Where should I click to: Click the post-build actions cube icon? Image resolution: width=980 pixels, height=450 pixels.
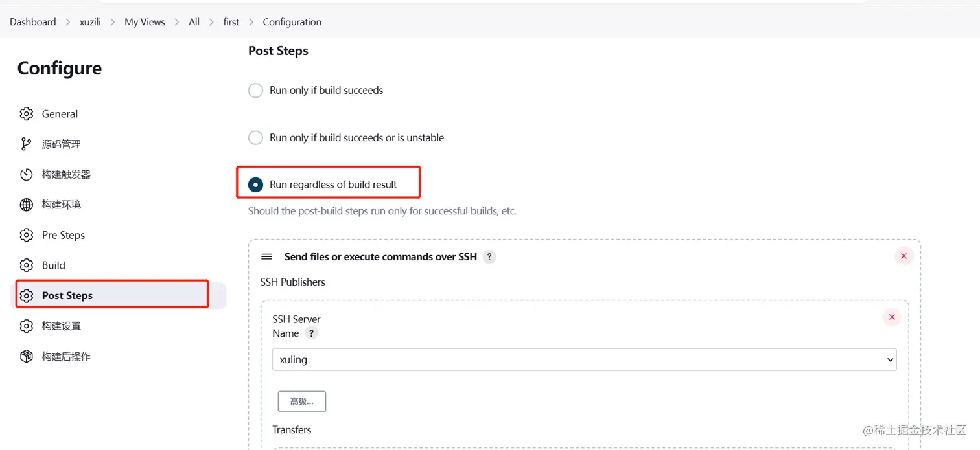(26, 356)
